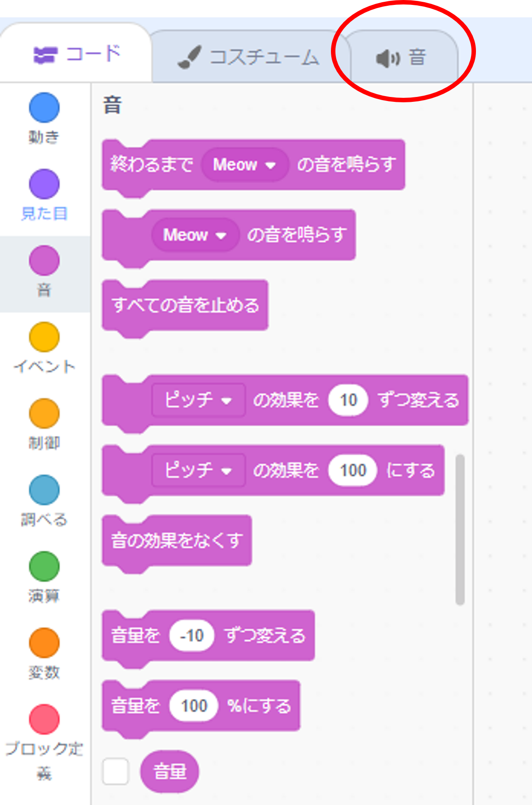Open the orange 制御 (Control) block category

44,414
